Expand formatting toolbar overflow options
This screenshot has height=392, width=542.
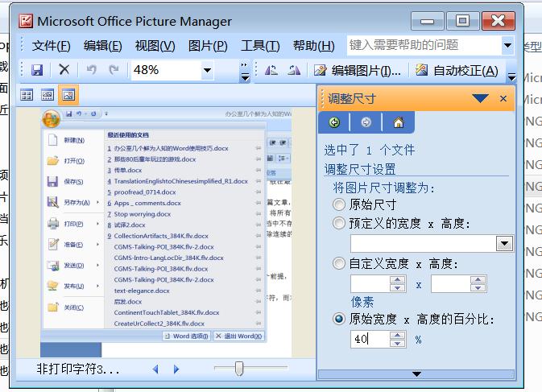[511, 72]
